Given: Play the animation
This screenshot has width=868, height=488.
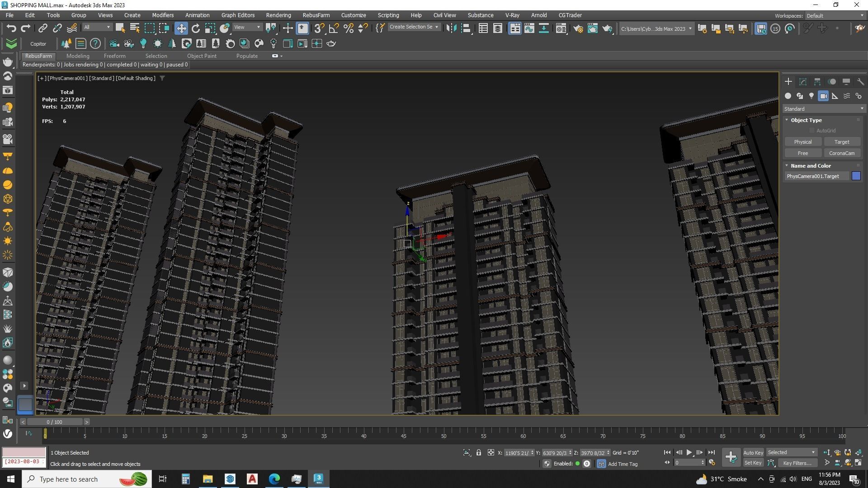Looking at the screenshot, I should pos(689,452).
